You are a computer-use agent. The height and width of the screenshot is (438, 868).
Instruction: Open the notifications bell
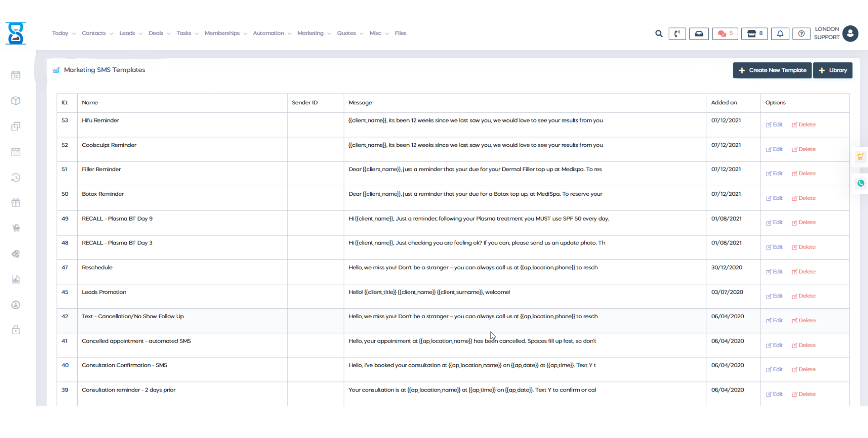(780, 33)
